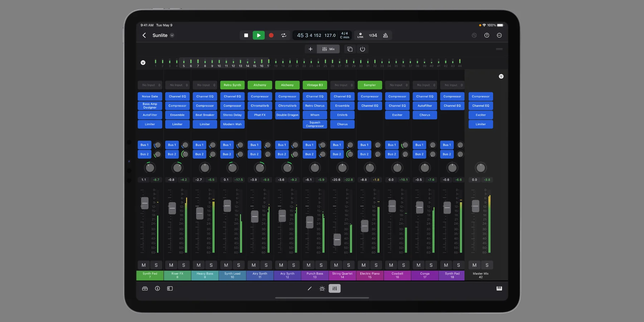Viewport: 644px width, 322px height.
Task: Open the Bass Amp Designer plugin
Action: 150,106
